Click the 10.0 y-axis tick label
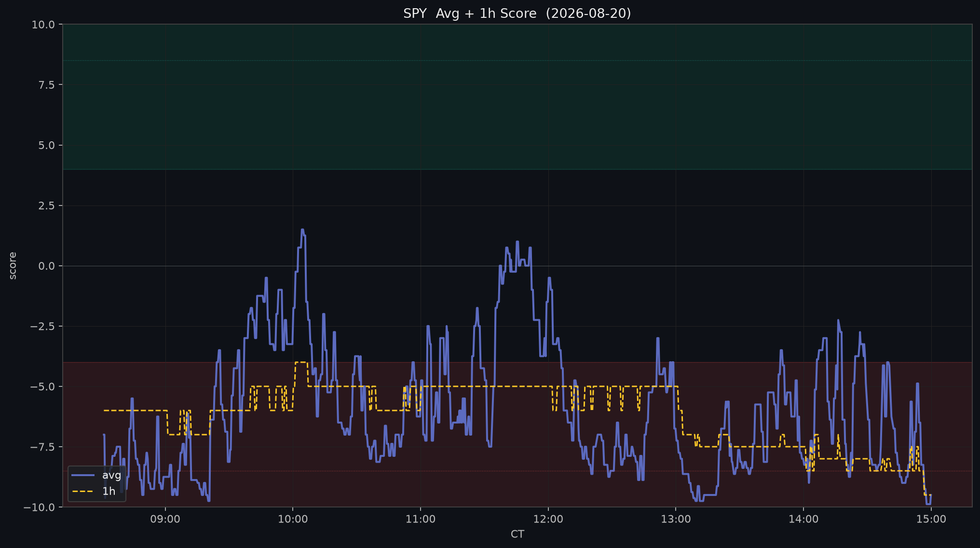This screenshot has height=548, width=980. coord(43,25)
